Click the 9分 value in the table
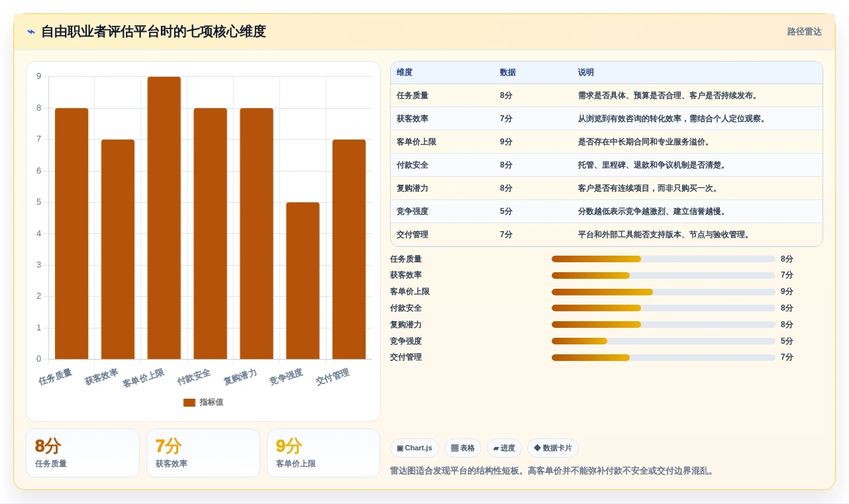The width and height of the screenshot is (849, 504). [x=506, y=142]
